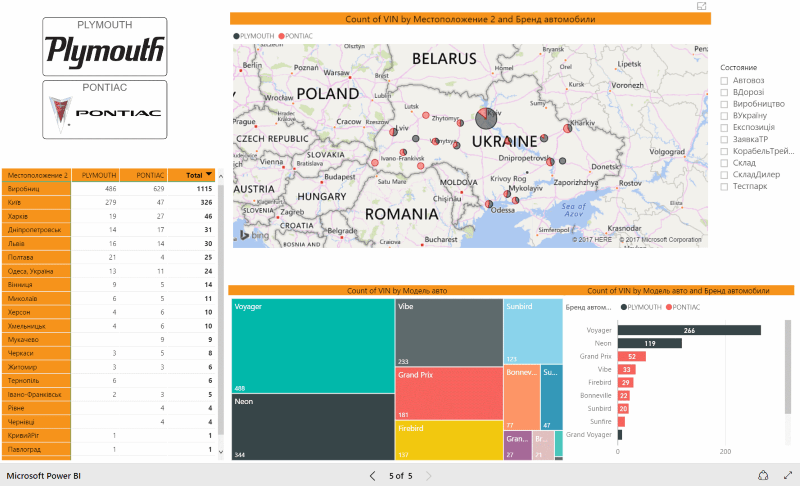This screenshot has width=800, height=486.
Task: Click the Total column sort arrow
Action: [x=209, y=174]
